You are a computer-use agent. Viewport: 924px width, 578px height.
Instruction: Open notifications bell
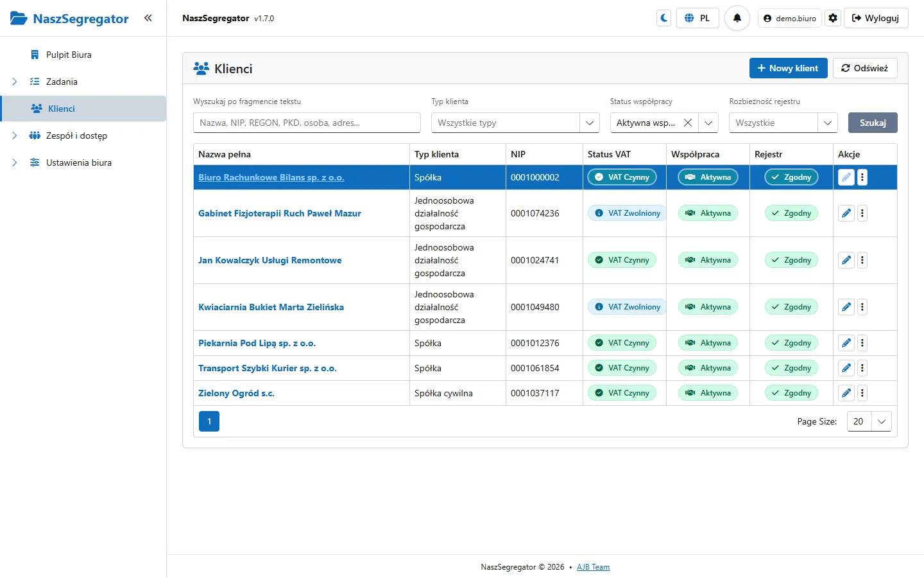(737, 18)
